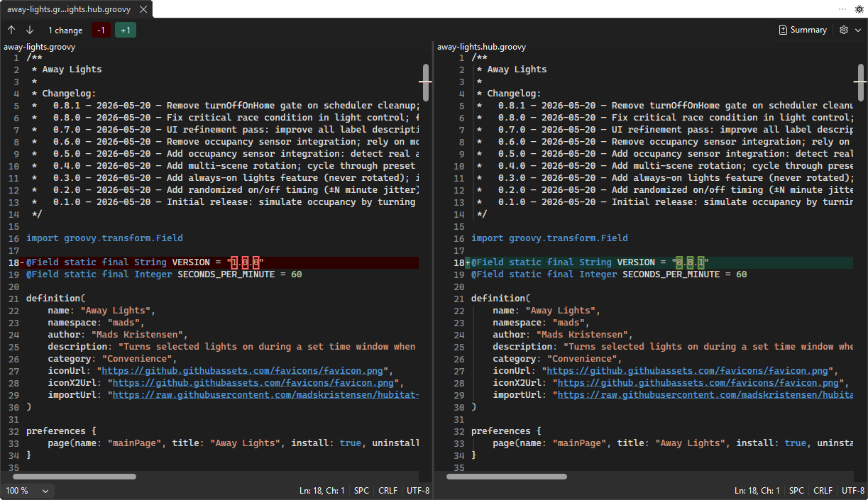Click 'preferences {' line in right pane

click(x=506, y=431)
